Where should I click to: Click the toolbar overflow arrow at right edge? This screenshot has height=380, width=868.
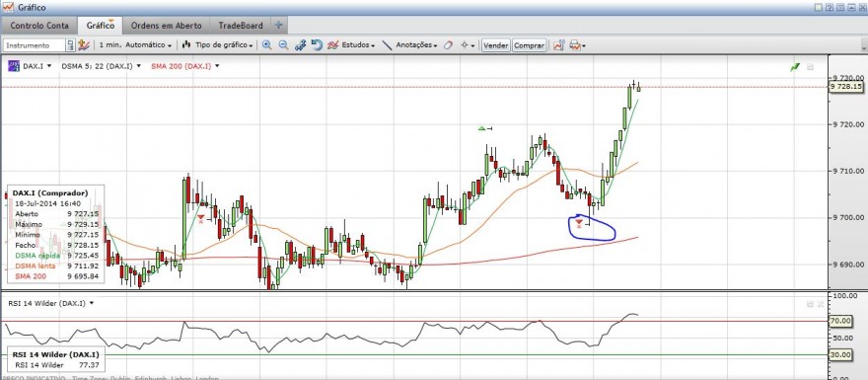coord(865,45)
